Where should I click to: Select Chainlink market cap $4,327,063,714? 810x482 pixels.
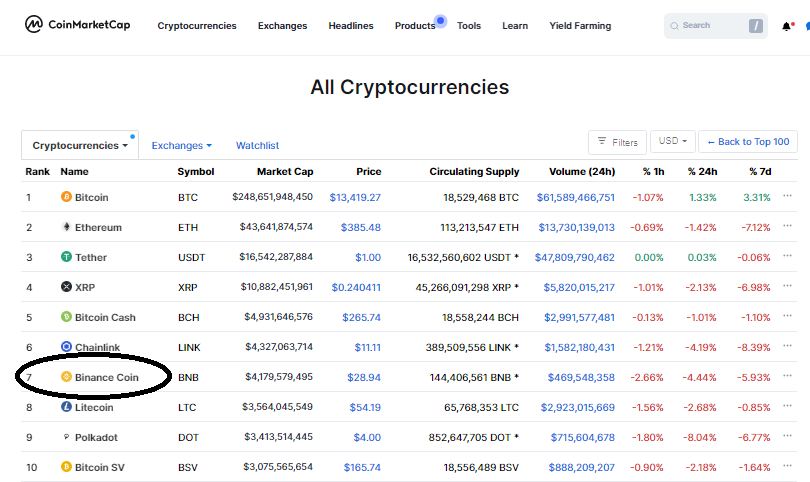279,346
